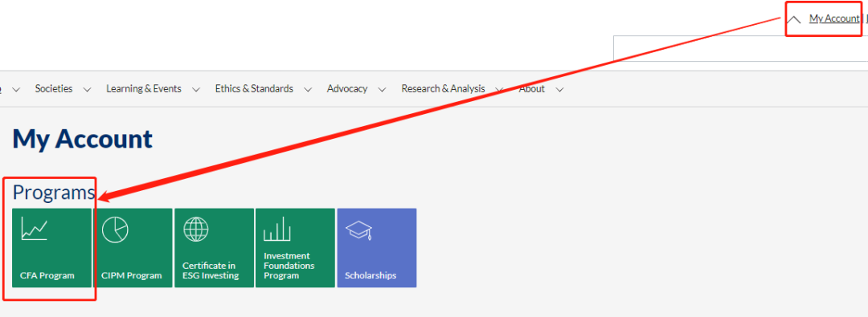The image size is (868, 317).
Task: Click the CIPM Program pie chart icon
Action: tap(115, 229)
